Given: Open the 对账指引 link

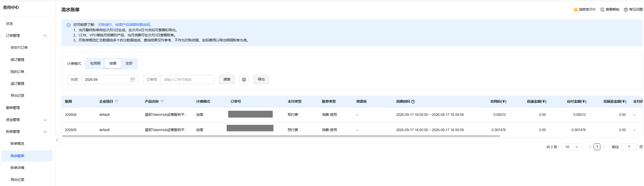Looking at the screenshot, I should (105, 25).
